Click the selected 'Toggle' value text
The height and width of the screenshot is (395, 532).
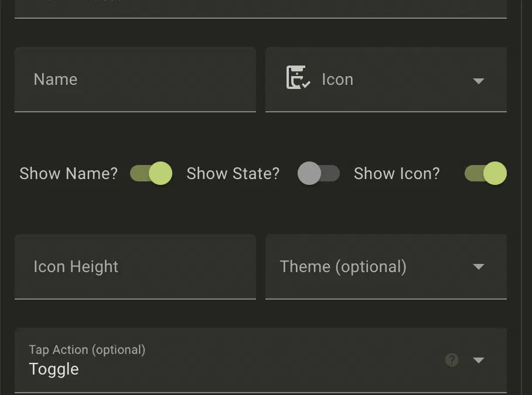pyautogui.click(x=54, y=369)
